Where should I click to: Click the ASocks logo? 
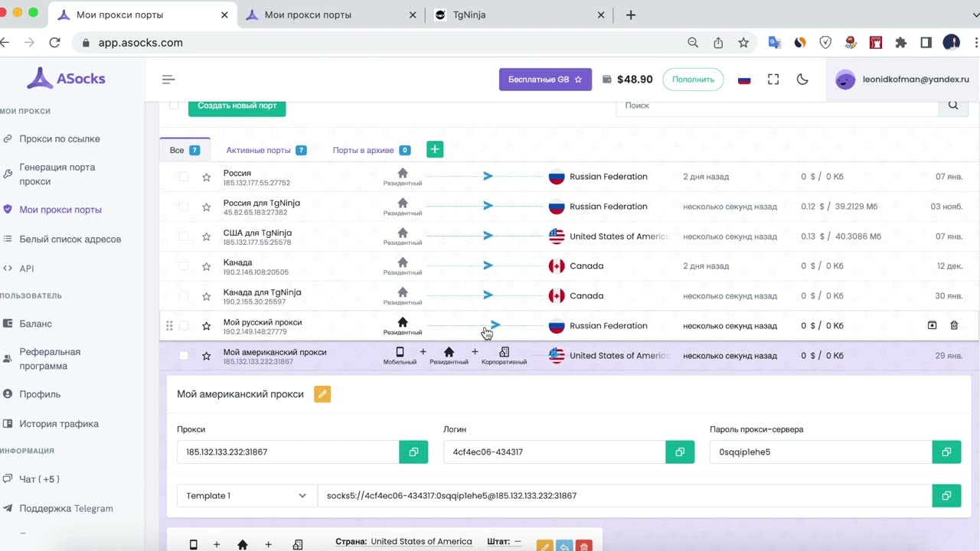tap(66, 78)
